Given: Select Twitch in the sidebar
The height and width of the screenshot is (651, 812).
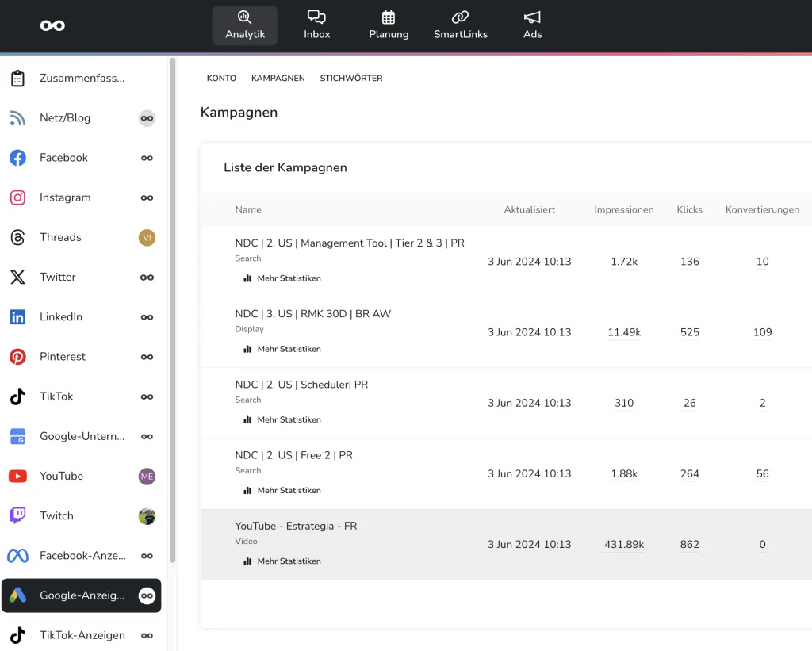Looking at the screenshot, I should pyautogui.click(x=56, y=515).
